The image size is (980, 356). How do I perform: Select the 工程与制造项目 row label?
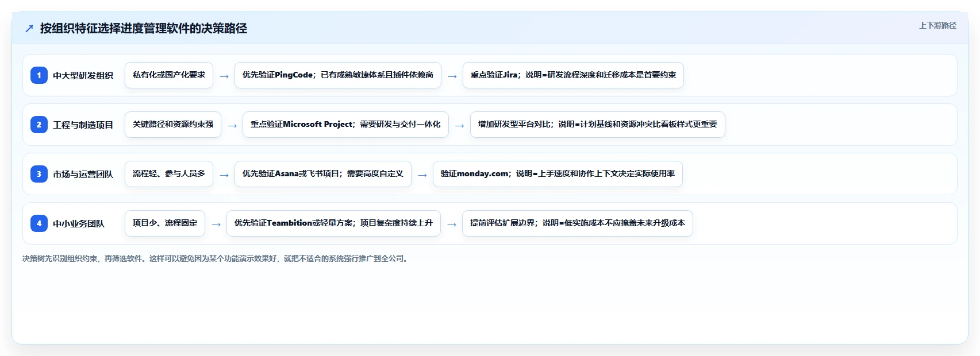coord(83,125)
